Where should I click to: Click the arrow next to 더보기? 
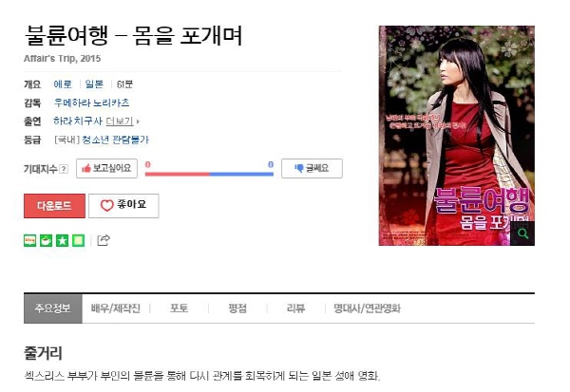point(138,121)
